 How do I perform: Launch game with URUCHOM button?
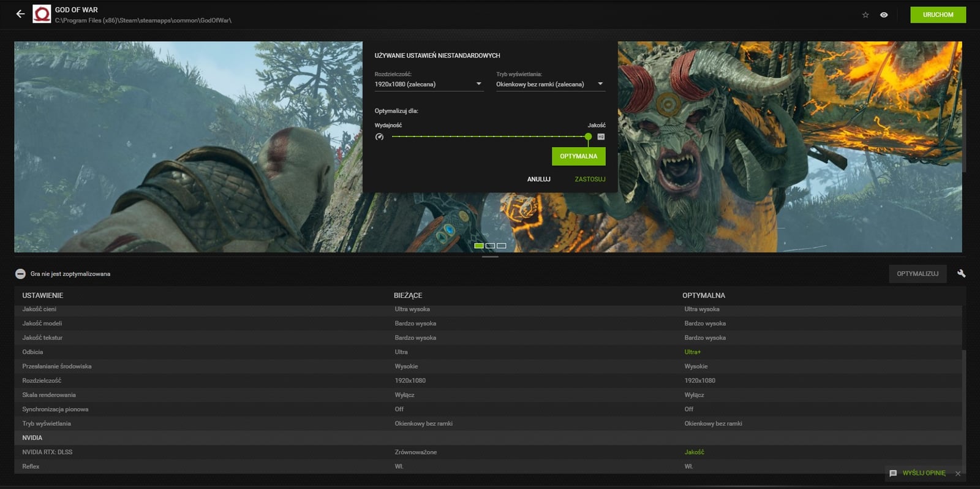tap(938, 15)
